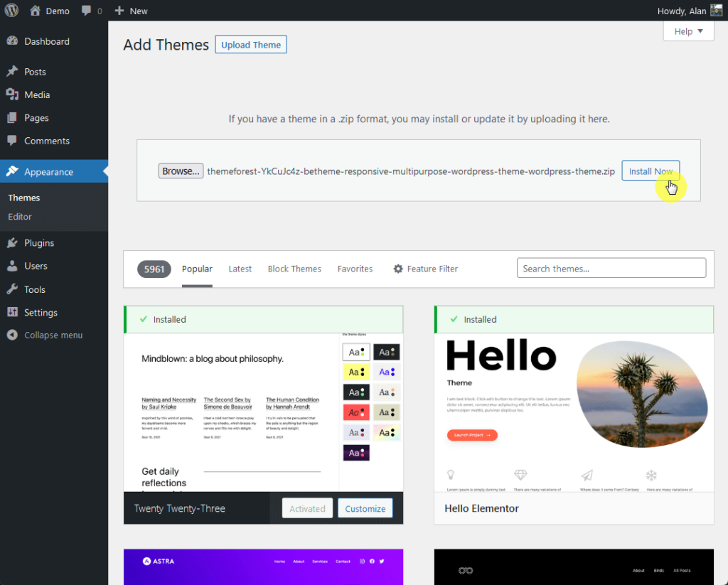Click Install Now button
This screenshot has width=728, height=585.
(651, 171)
